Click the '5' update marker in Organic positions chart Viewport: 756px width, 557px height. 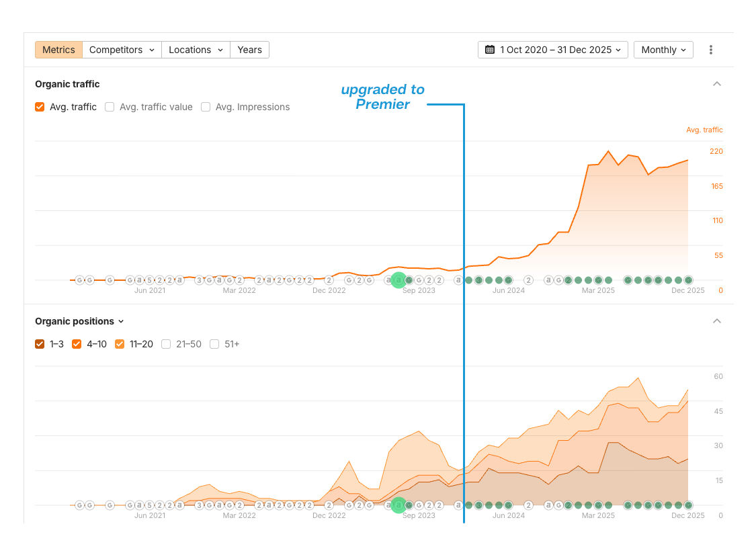coord(150,505)
